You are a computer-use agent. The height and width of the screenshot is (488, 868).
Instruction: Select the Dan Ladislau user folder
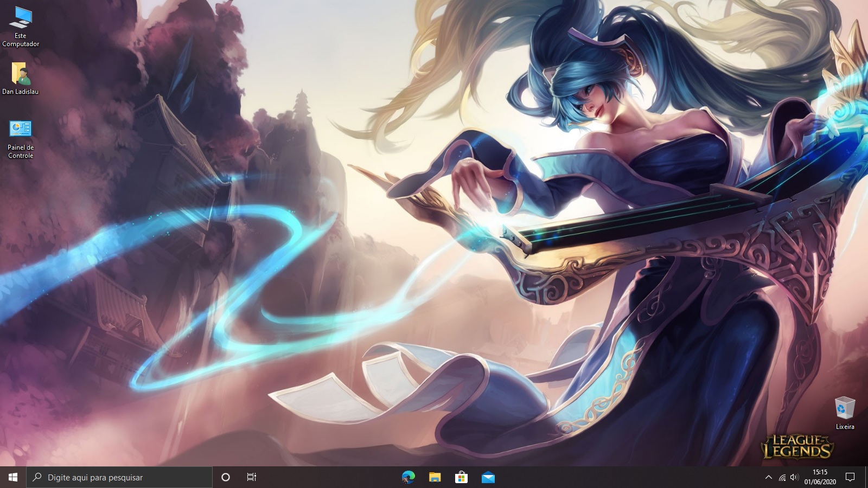(21, 78)
